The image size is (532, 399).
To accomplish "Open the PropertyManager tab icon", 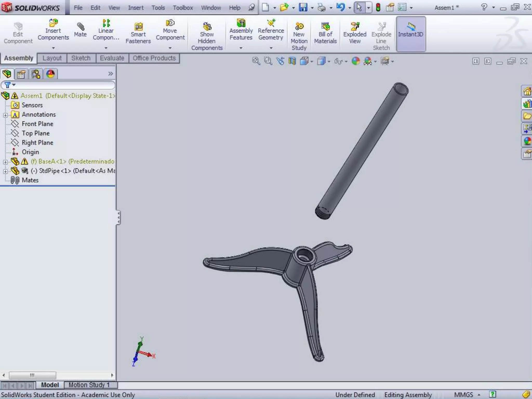I will (21, 74).
